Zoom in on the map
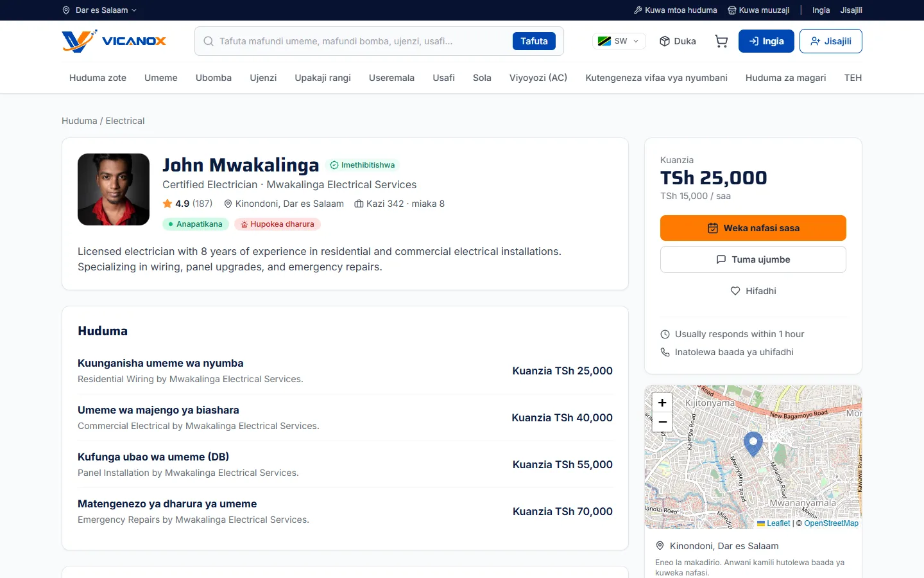 pos(662,403)
